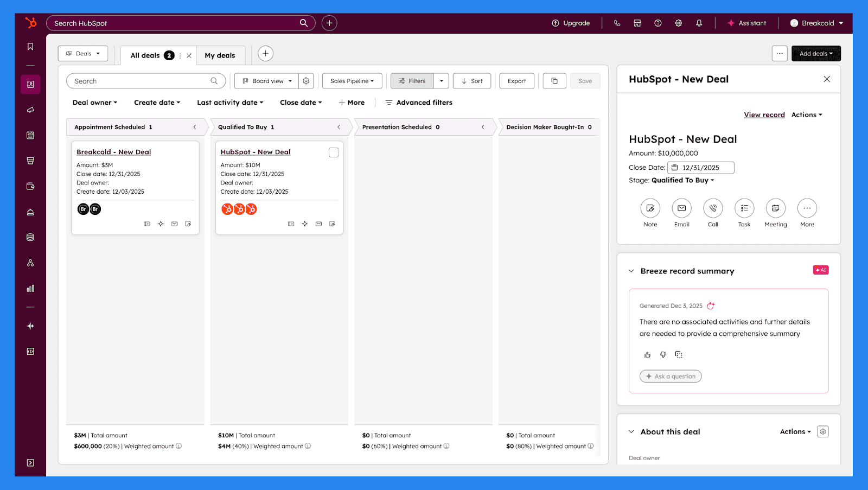Screen dimensions: 868x490
Task: Click the View record link
Action: [764, 114]
